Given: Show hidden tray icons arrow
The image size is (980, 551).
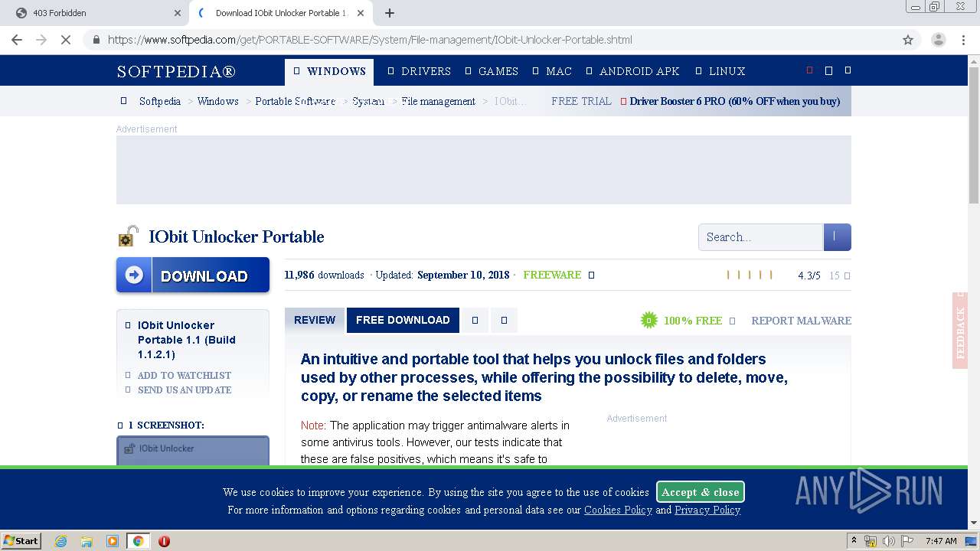Looking at the screenshot, I should tap(854, 541).
